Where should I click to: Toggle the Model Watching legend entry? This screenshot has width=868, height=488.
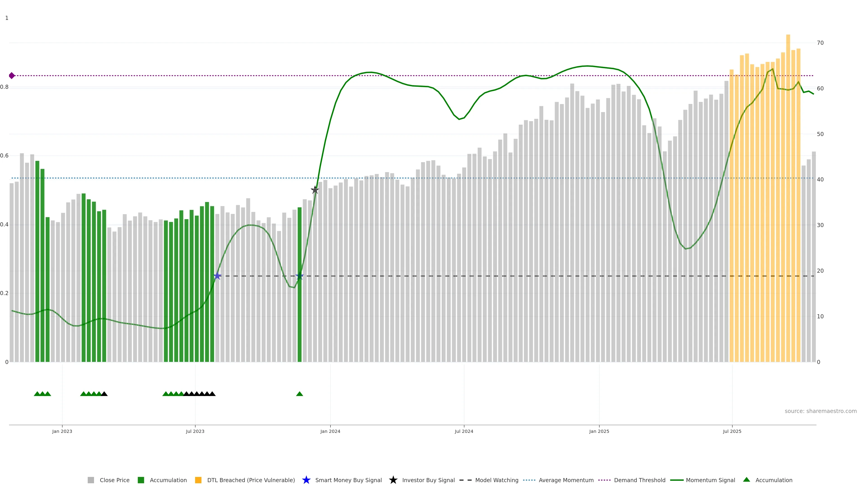coord(496,480)
